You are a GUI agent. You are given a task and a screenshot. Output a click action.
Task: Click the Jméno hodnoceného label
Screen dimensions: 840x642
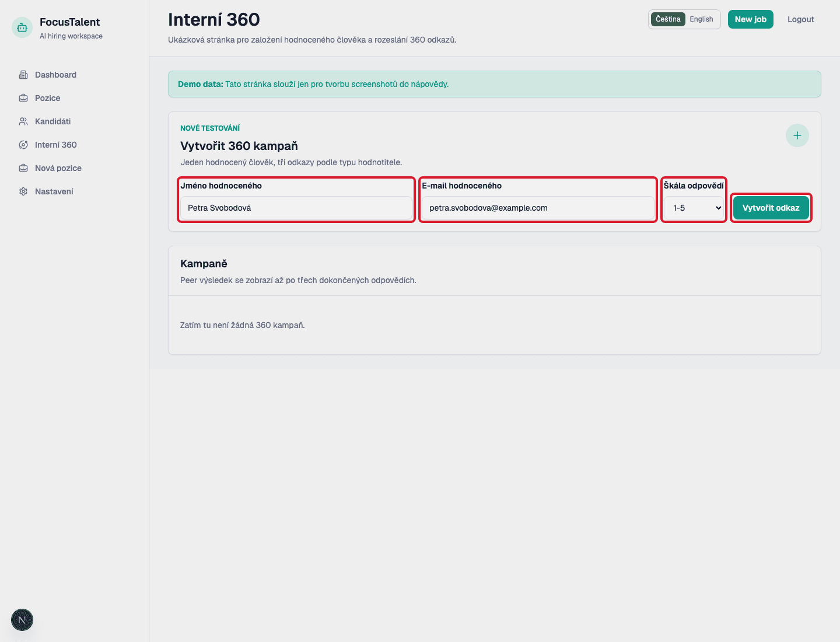221,186
